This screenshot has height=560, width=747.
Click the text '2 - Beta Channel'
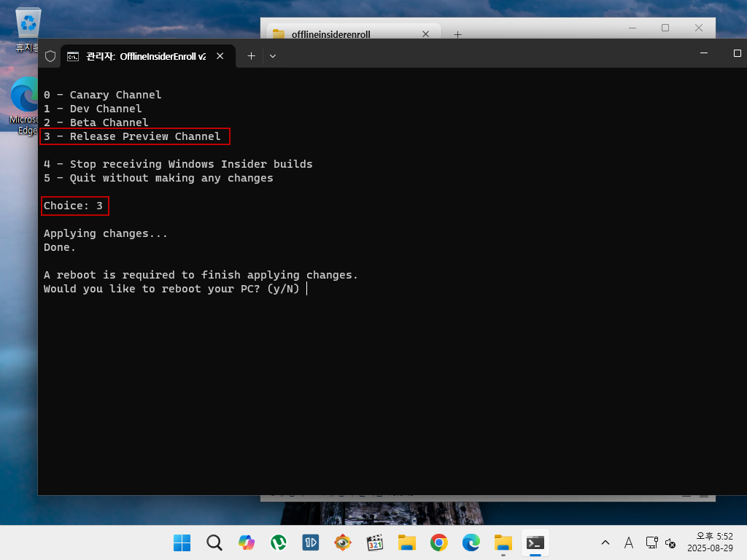96,122
